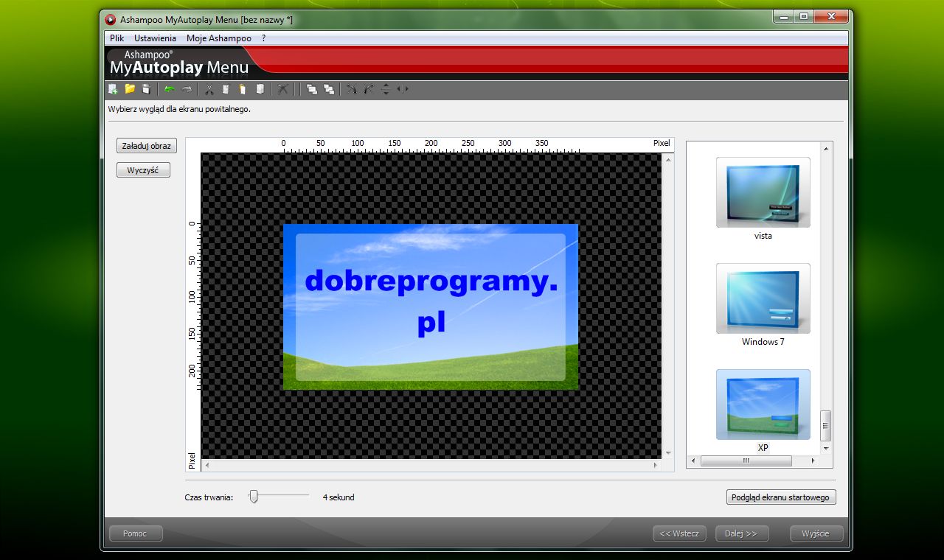Screen dimensions: 944x560
Task: Click the Delete X icon in toolbar
Action: tap(282, 89)
